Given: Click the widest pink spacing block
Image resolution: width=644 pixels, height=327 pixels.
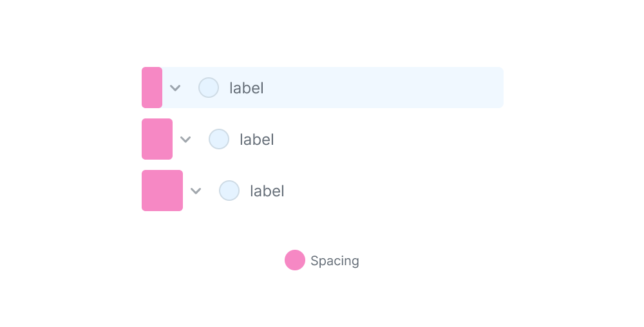Looking at the screenshot, I should tap(162, 191).
